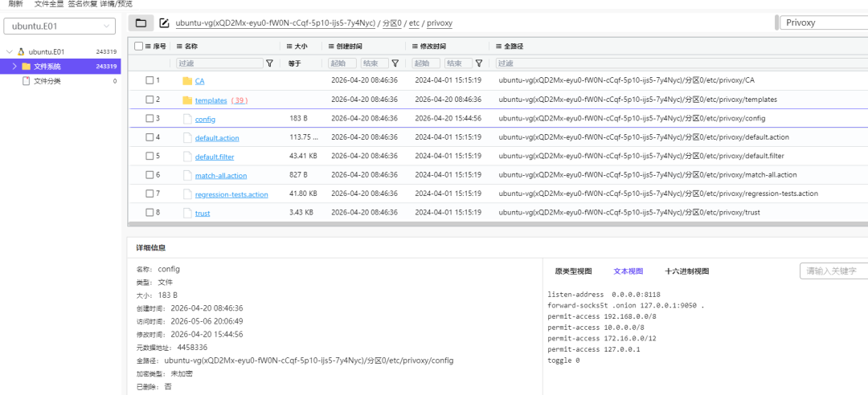868x395 pixels.
Task: Switch to the 原类型视图 tab
Action: 574,271
